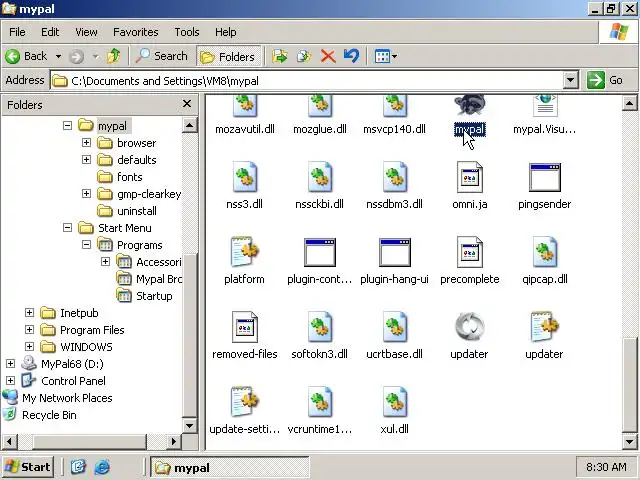Expand the MyPal68 (D:) drive
Image resolution: width=640 pixels, height=480 pixels.
pyautogui.click(x=11, y=363)
